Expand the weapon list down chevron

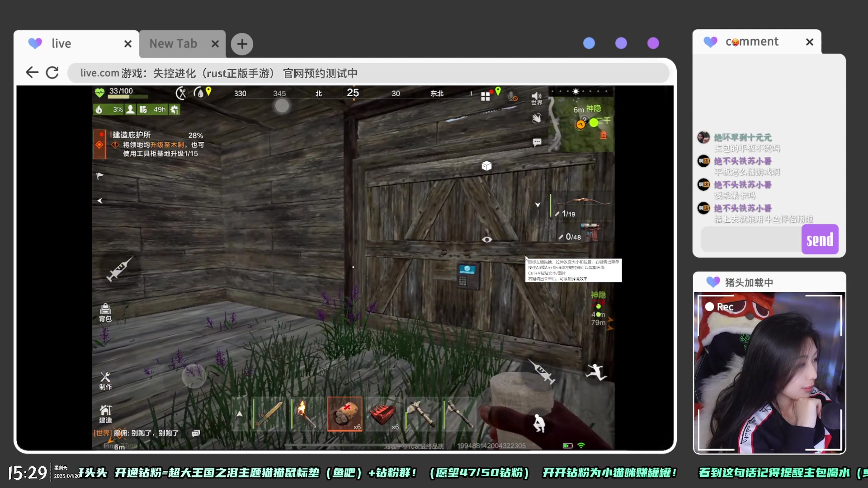click(x=538, y=205)
